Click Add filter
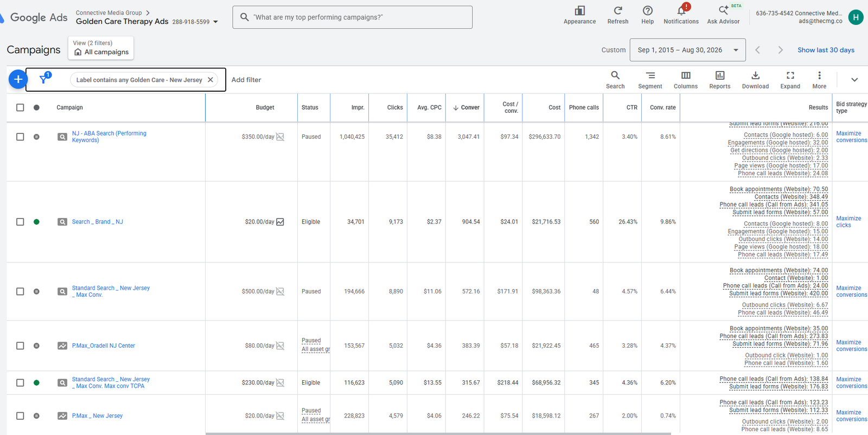Image resolution: width=868 pixels, height=435 pixels. [246, 80]
